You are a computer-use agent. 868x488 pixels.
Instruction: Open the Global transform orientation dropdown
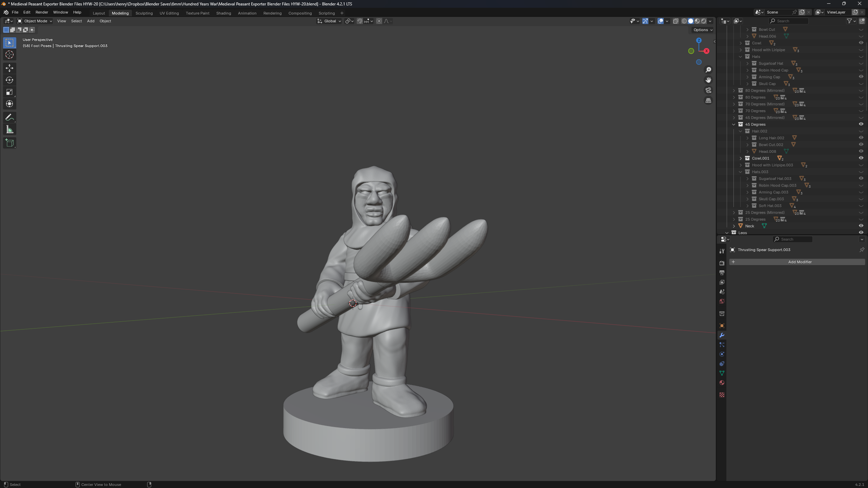[329, 21]
